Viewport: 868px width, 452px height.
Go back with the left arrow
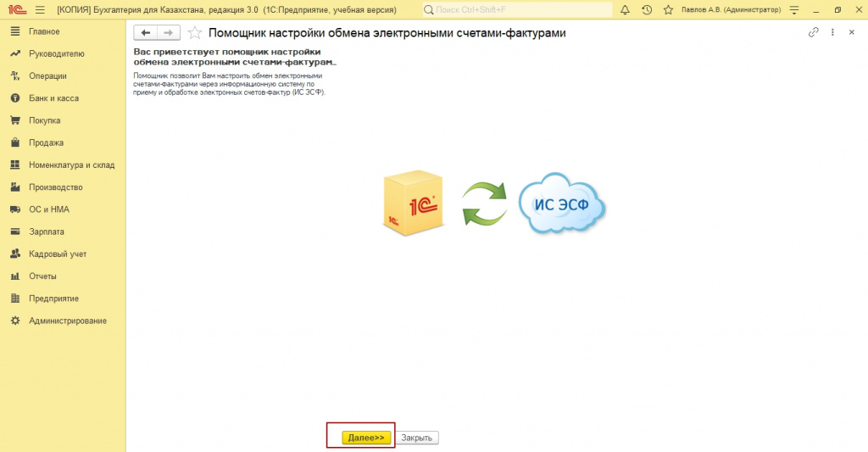tap(145, 33)
